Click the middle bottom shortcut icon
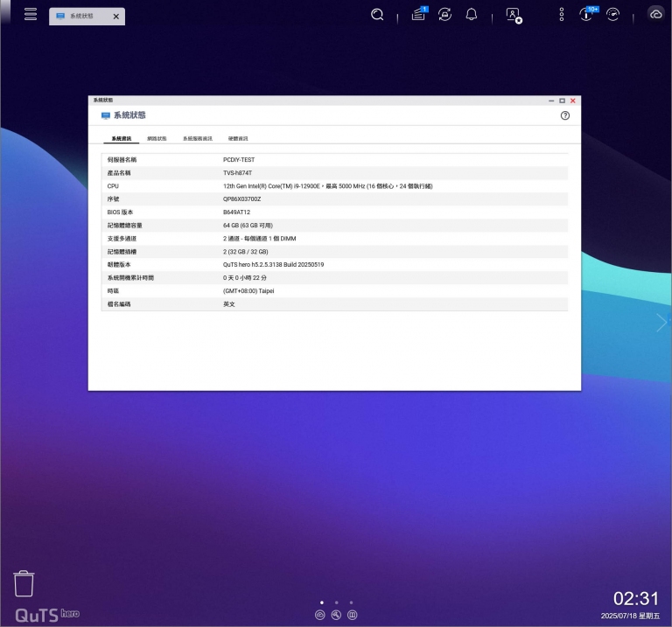The width and height of the screenshot is (672, 627). click(x=336, y=615)
